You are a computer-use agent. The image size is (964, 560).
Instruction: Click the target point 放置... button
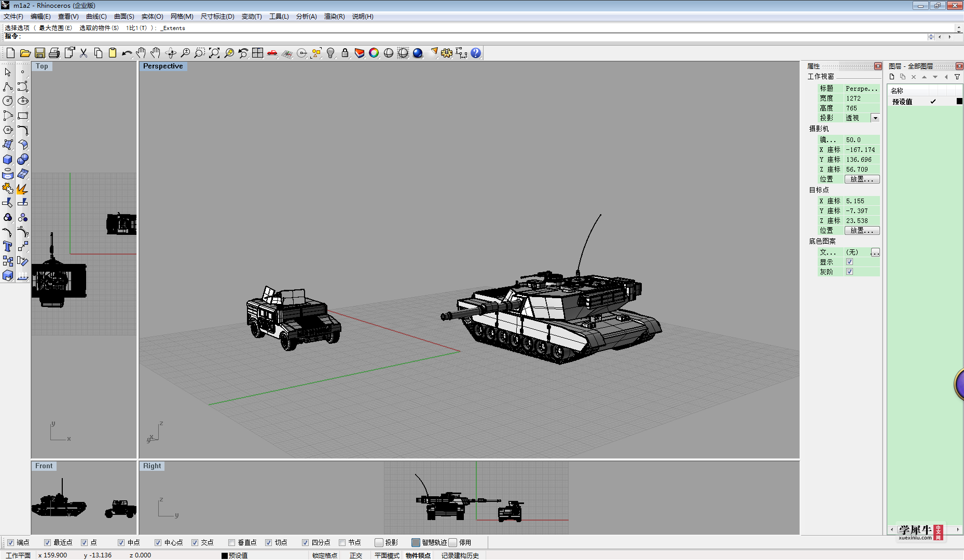point(862,230)
